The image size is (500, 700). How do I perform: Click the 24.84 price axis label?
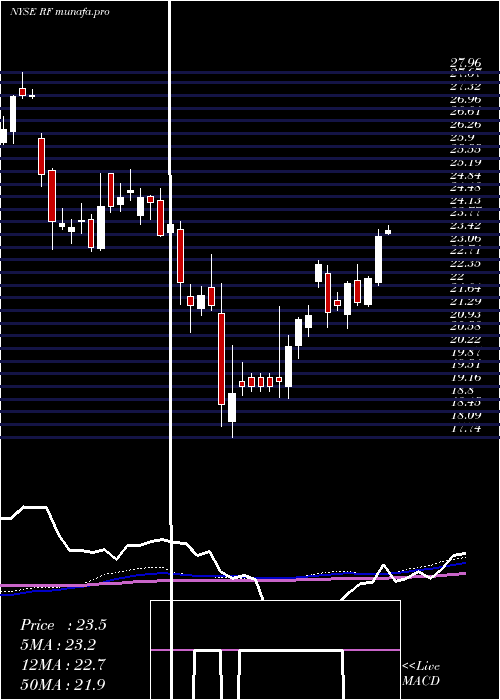465,175
